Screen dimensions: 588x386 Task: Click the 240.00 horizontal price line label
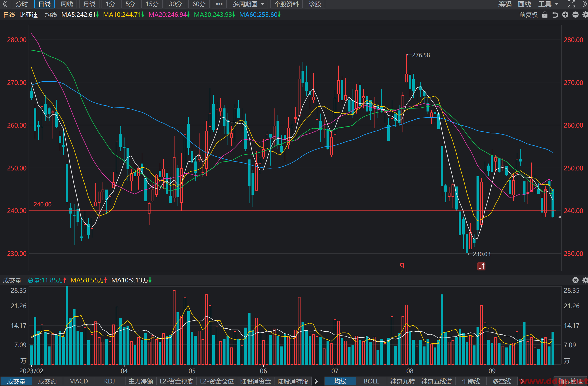point(43,204)
